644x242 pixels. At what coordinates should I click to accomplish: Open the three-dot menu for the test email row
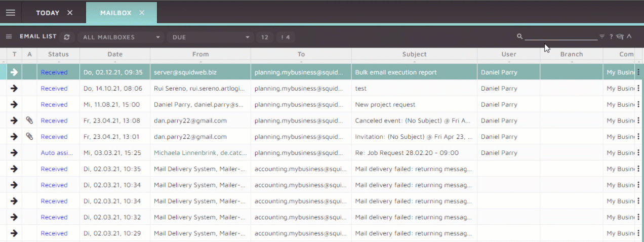point(638,89)
